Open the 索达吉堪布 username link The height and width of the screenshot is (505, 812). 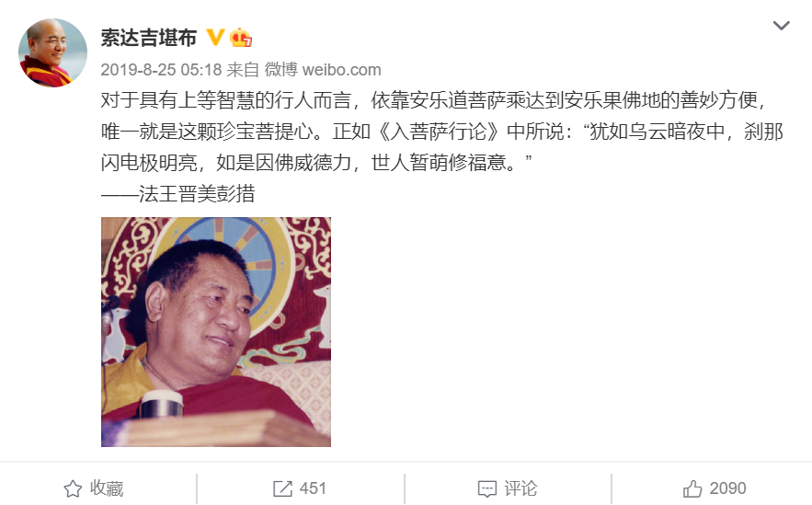[149, 38]
